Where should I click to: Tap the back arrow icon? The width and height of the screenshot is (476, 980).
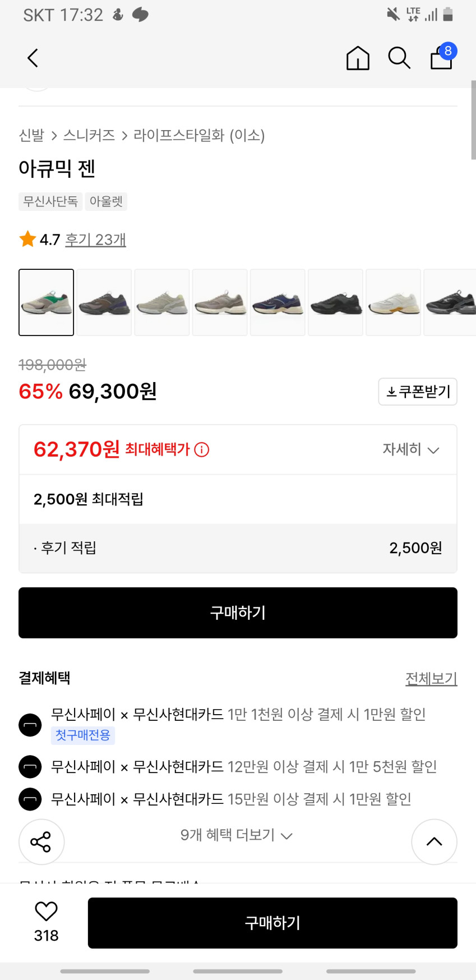[33, 58]
